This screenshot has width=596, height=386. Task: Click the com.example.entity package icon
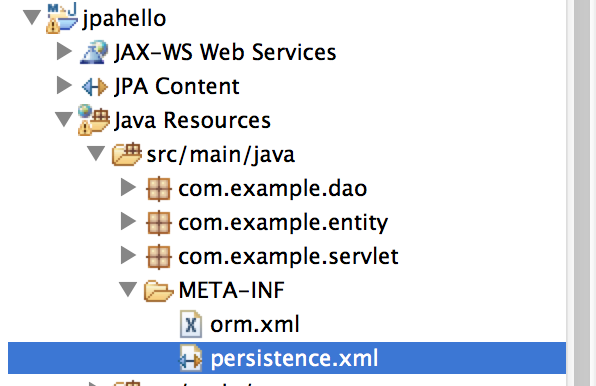coord(159,223)
